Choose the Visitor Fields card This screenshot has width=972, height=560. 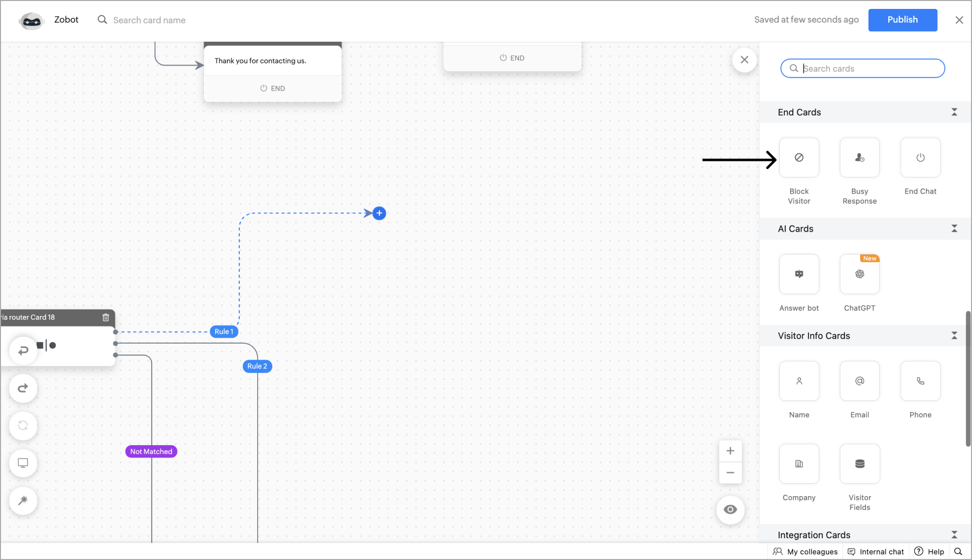click(x=859, y=463)
